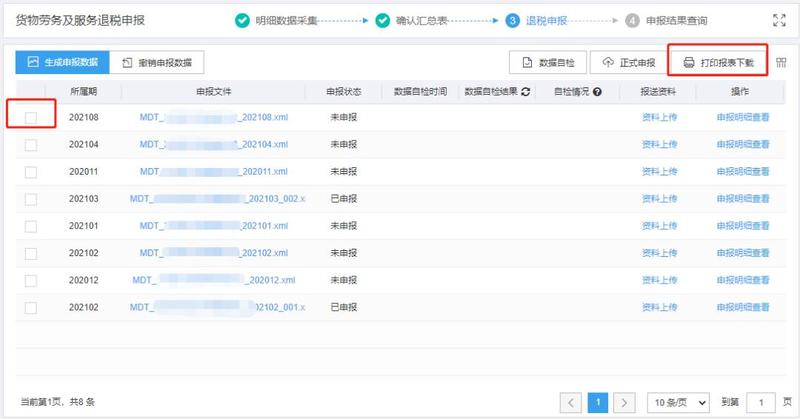Click the refresh icon beside 数据自检结果
Viewport: 800px width, 419px height.
click(525, 91)
